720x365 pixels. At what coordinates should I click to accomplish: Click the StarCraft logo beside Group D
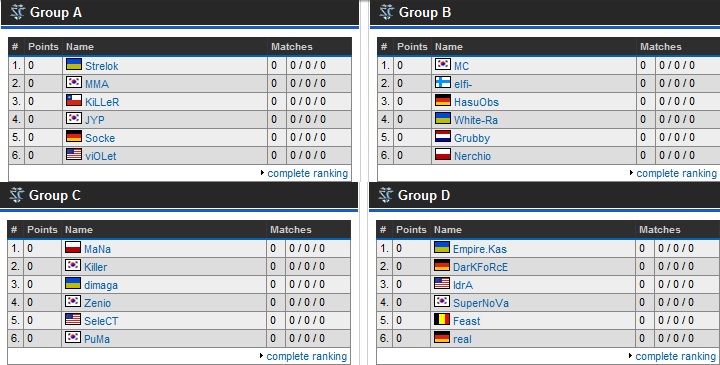(385, 196)
